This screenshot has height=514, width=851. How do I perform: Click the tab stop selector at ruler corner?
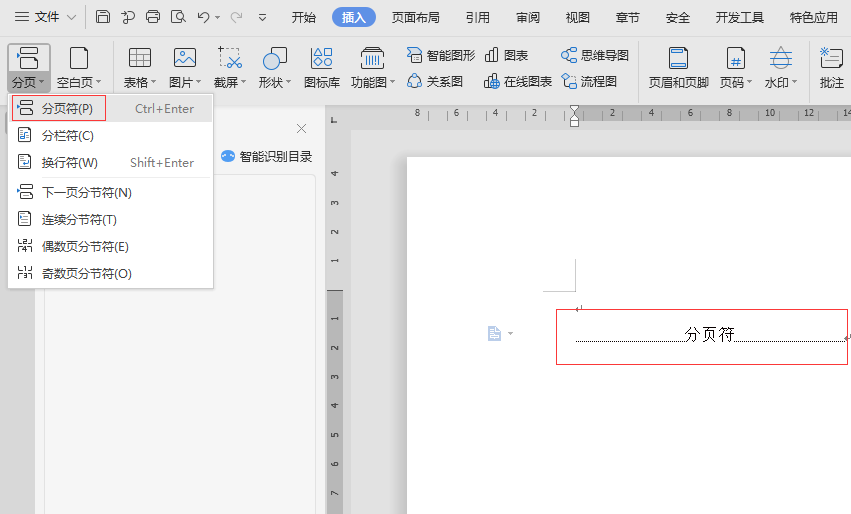pyautogui.click(x=334, y=120)
